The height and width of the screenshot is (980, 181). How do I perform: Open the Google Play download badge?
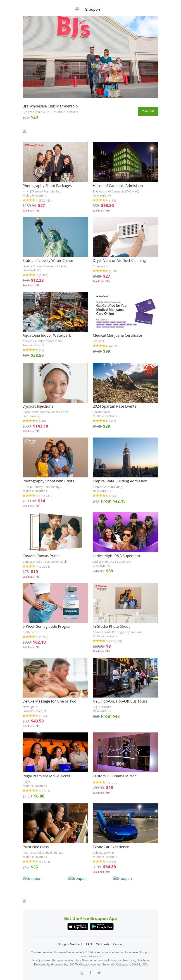[x=102, y=926]
